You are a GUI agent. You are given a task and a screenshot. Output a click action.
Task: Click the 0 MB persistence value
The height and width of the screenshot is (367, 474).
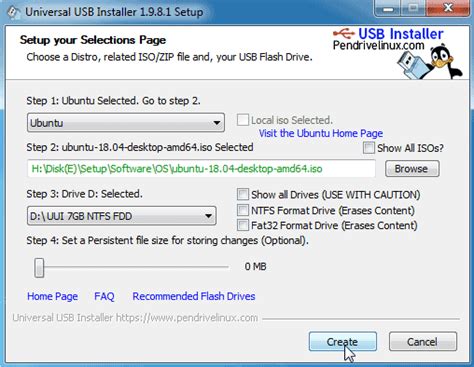[x=255, y=267]
